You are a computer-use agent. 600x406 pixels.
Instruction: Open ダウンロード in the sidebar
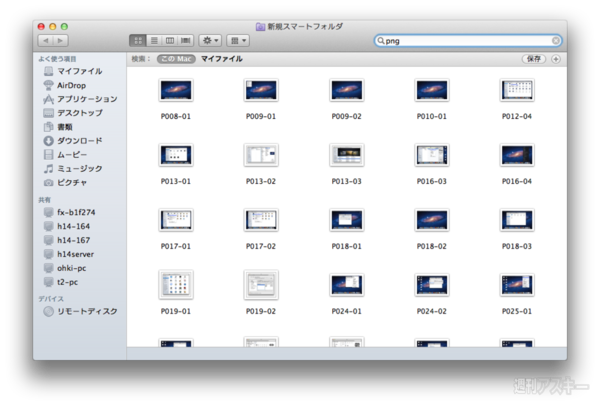tap(73, 141)
